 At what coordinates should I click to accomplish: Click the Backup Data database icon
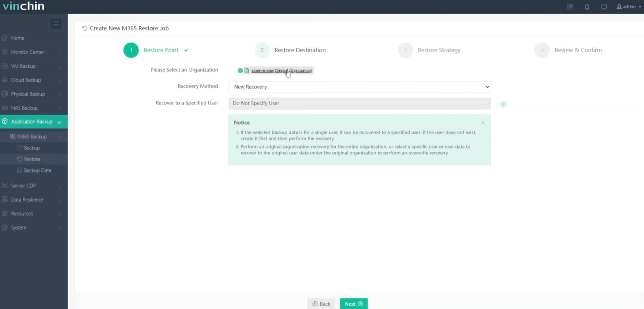click(x=20, y=170)
